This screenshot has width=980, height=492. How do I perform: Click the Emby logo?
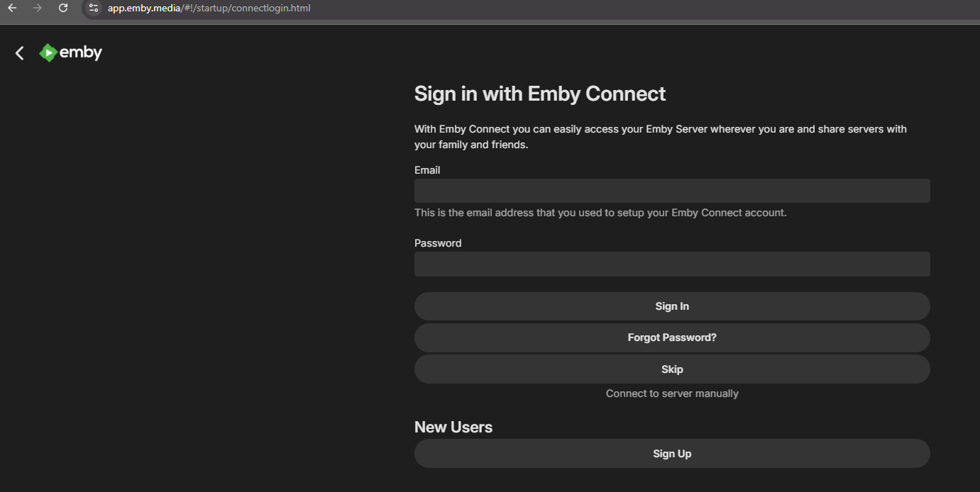(x=71, y=52)
